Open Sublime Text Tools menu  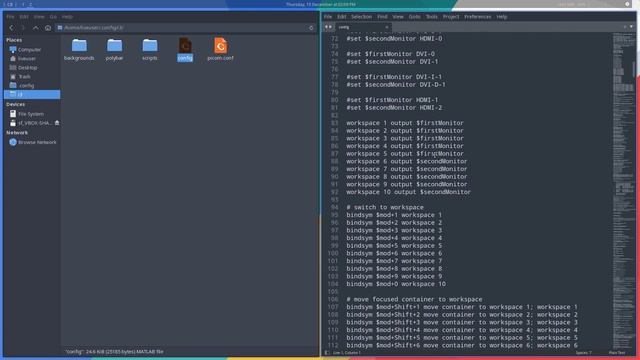coord(431,17)
